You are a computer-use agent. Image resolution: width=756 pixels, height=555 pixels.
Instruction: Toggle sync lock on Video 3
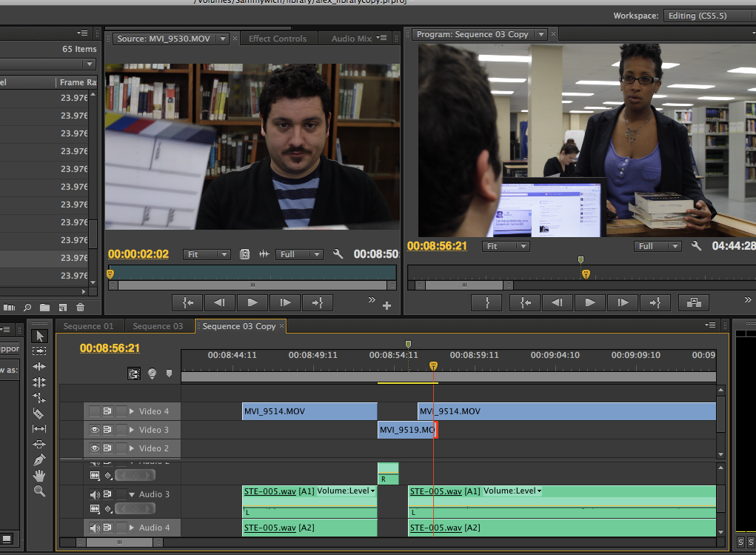point(107,430)
